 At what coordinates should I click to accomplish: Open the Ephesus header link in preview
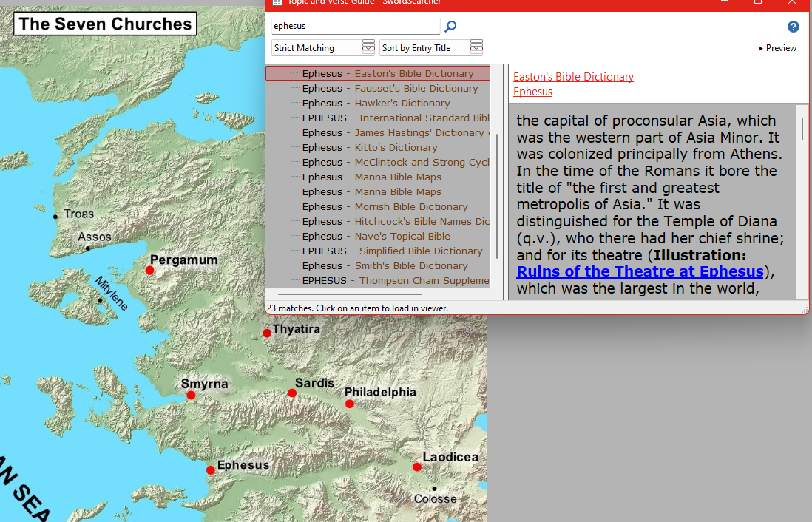coord(532,92)
